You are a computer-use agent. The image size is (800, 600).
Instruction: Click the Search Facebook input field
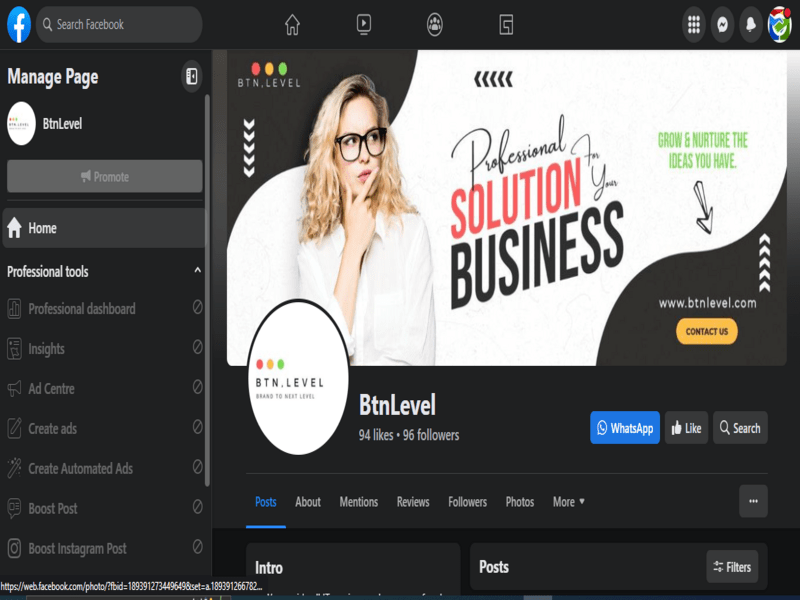pos(120,25)
